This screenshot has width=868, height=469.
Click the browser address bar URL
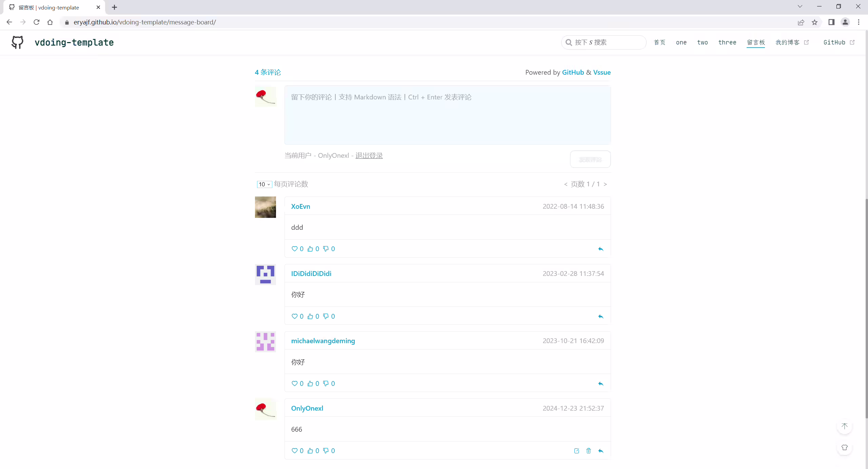click(x=145, y=22)
